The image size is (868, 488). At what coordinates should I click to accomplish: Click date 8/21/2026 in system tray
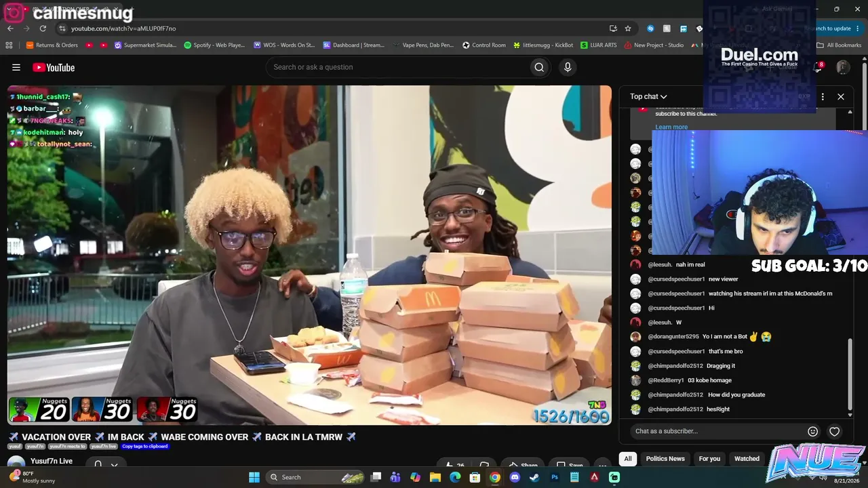(x=846, y=481)
